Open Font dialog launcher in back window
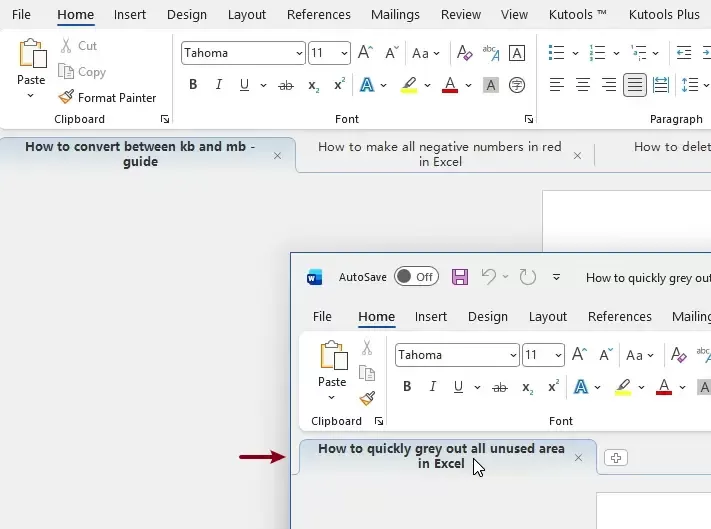Viewport: 711px width, 529px height. (529, 119)
